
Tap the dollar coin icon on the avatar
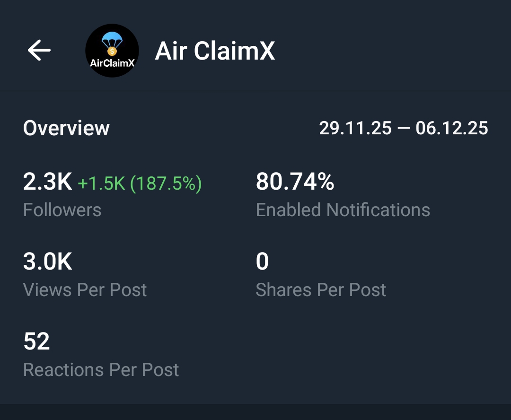coord(113,51)
